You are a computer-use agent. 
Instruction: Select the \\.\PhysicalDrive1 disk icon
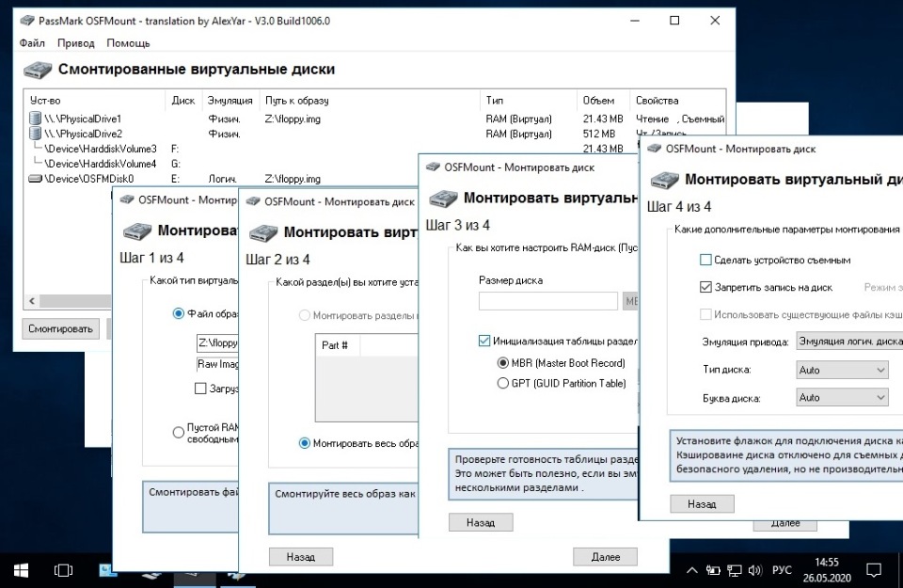[35, 119]
